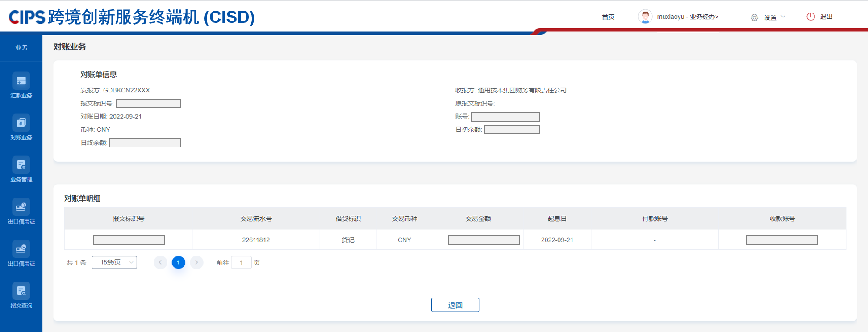
Task: Click the 交易流水号 22611812 cell
Action: (x=256, y=240)
